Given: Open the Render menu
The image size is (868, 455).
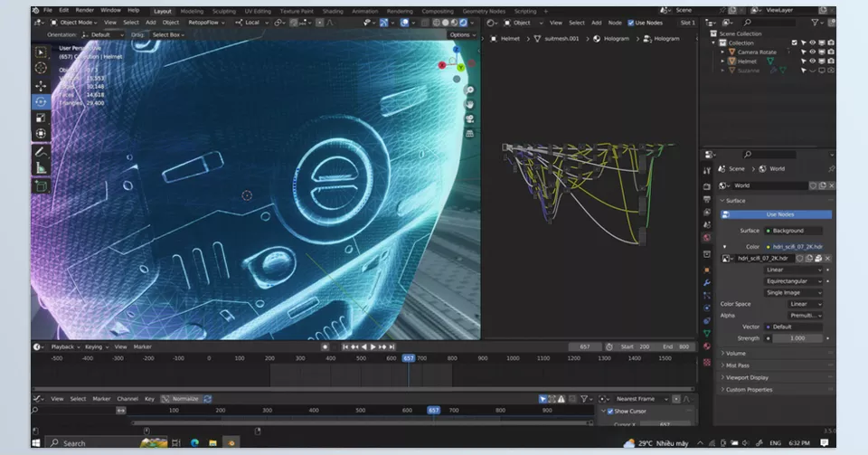Looking at the screenshot, I should click(x=84, y=10).
